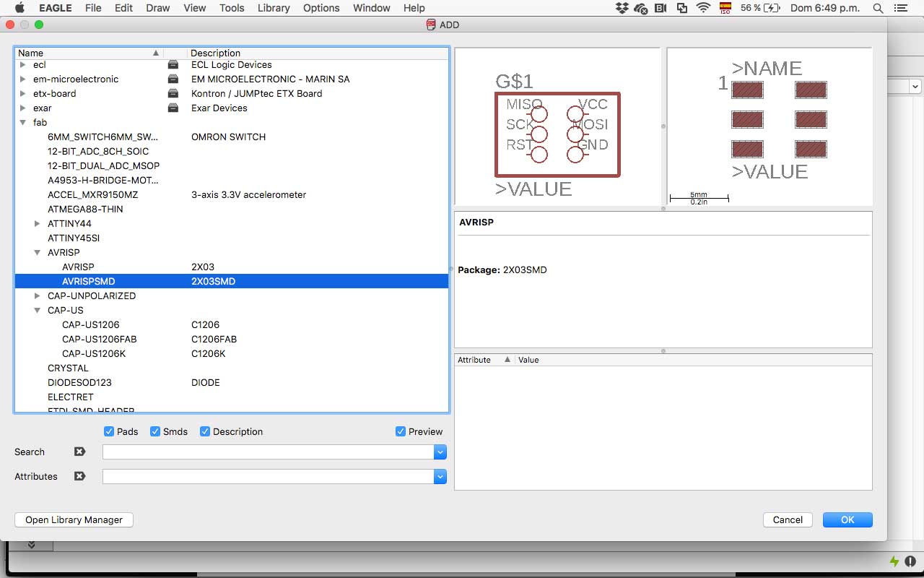Image resolution: width=924 pixels, height=578 pixels.
Task: Clear the Attributes field with X icon
Action: click(79, 476)
